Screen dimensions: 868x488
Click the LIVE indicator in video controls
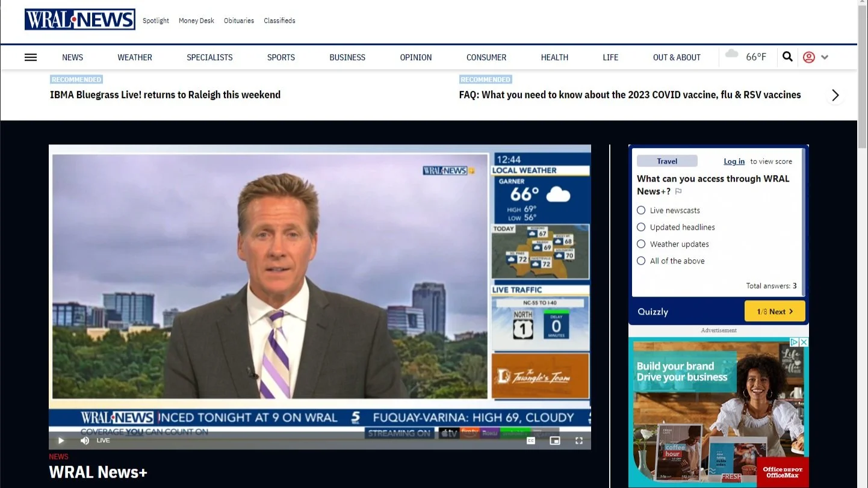click(x=104, y=440)
